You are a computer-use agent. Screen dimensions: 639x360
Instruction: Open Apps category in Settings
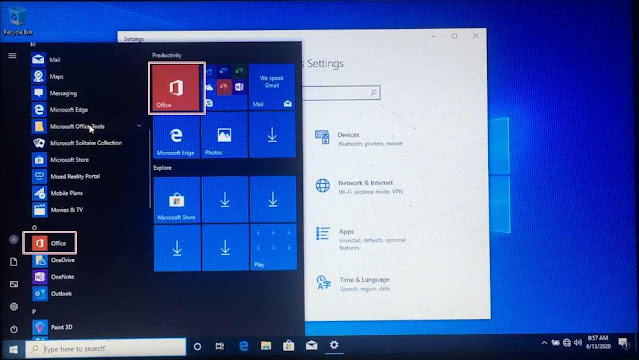tap(361, 239)
